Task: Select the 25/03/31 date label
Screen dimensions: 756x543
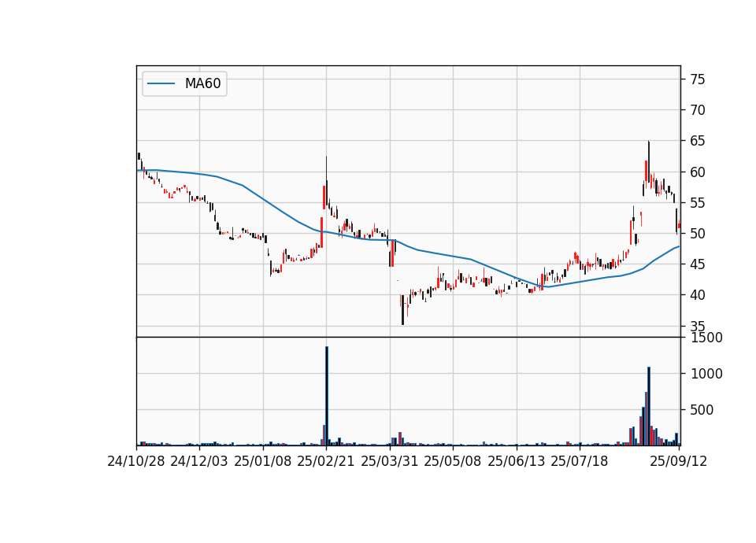Action: click(x=390, y=461)
